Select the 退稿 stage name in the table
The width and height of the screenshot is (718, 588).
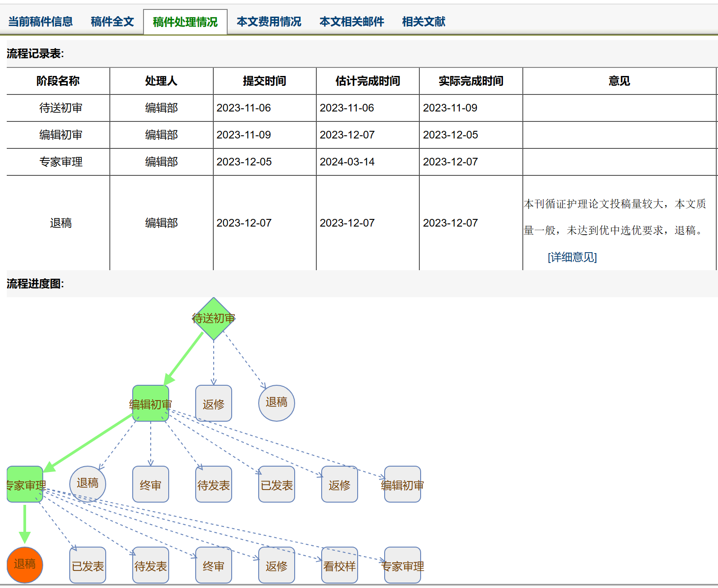pyautogui.click(x=61, y=223)
